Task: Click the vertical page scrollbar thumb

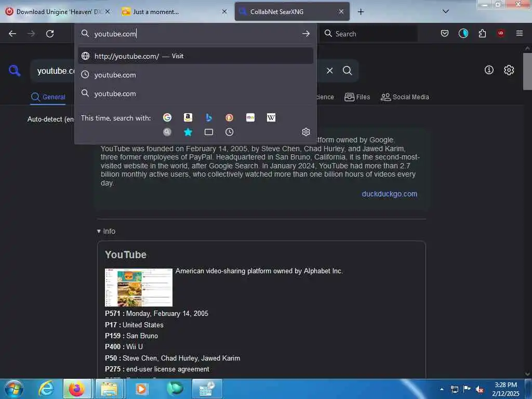Action: click(x=527, y=71)
